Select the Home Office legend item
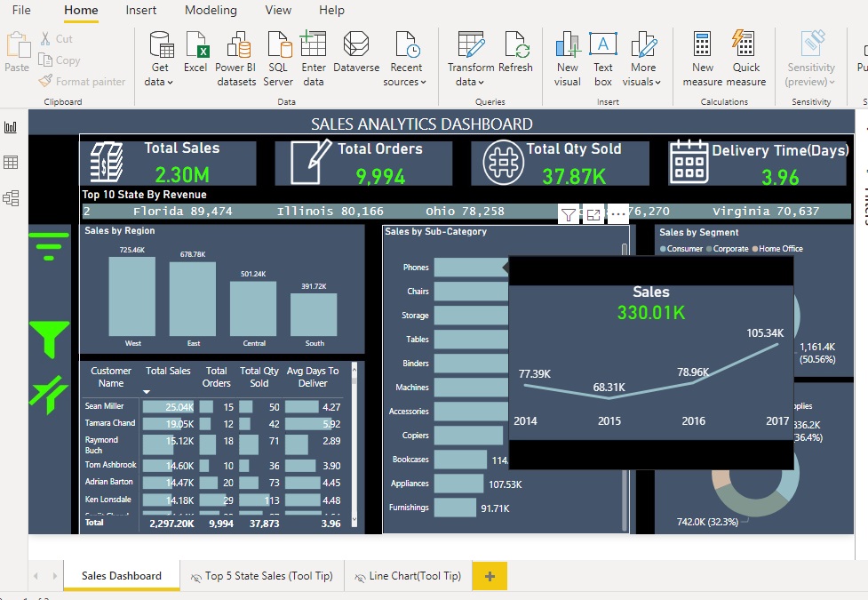 [x=777, y=249]
